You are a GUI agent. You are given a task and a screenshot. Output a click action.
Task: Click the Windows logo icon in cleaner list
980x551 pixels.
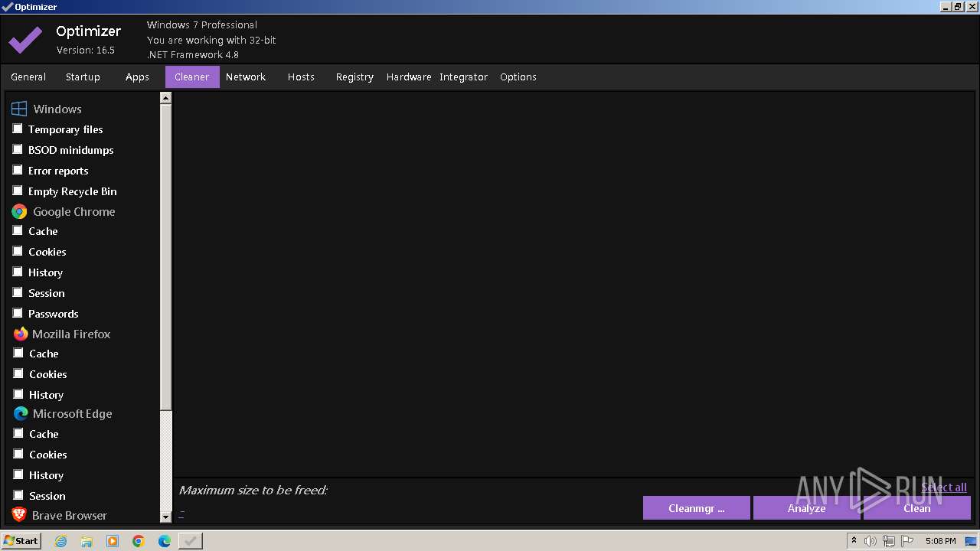pyautogui.click(x=19, y=109)
